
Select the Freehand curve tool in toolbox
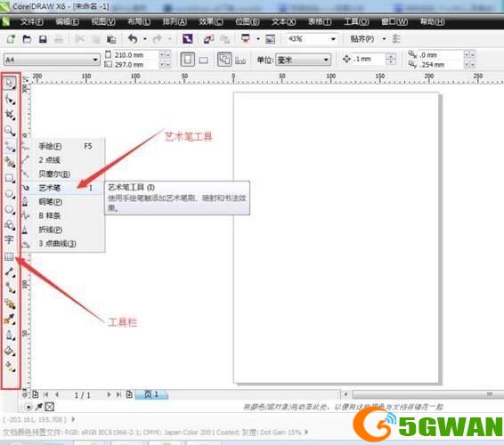pos(10,146)
